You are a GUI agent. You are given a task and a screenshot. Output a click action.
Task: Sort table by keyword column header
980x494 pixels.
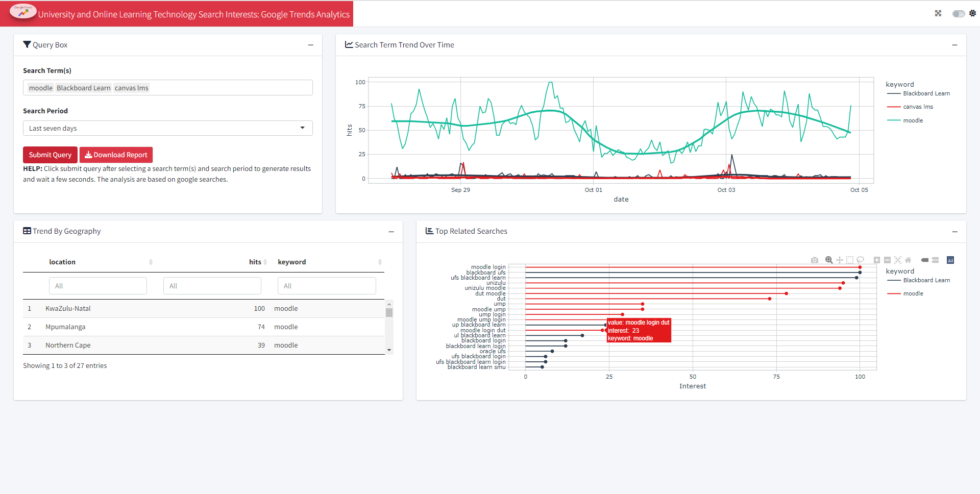coord(291,262)
